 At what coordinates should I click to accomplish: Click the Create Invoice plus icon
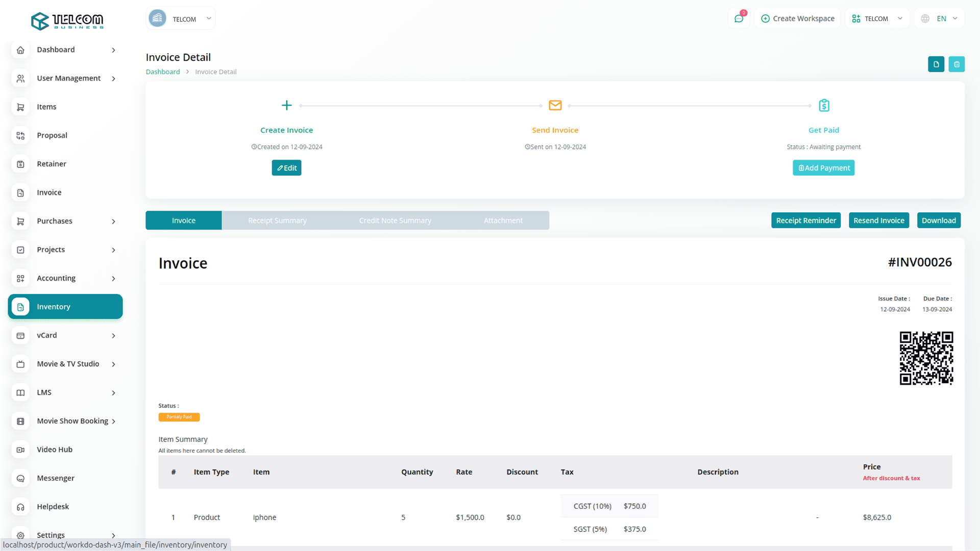[x=286, y=106]
